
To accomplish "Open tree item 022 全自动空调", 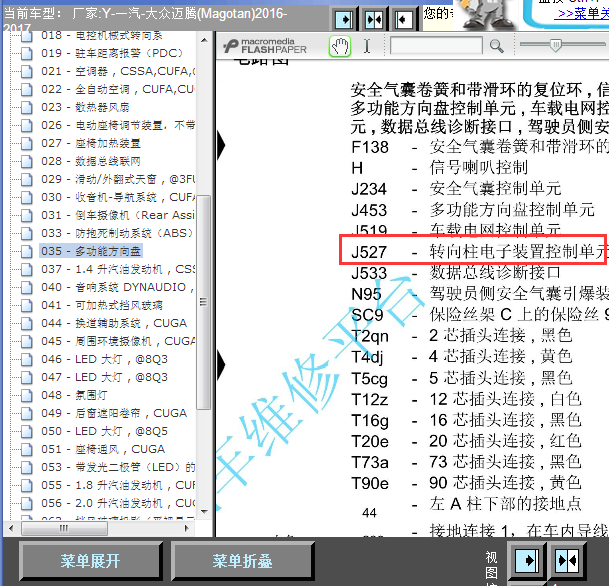I will pyautogui.click(x=118, y=89).
